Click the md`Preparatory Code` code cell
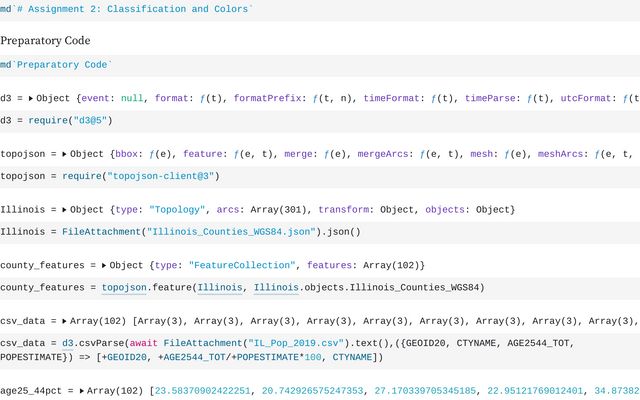This screenshot has height=400, width=640. click(x=320, y=65)
